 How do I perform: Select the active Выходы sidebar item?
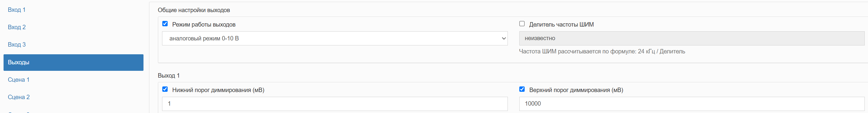[74, 63]
